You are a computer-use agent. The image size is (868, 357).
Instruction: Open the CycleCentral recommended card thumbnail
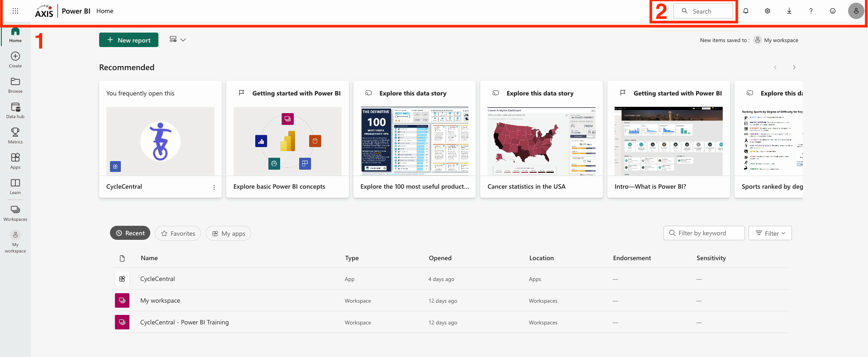160,141
